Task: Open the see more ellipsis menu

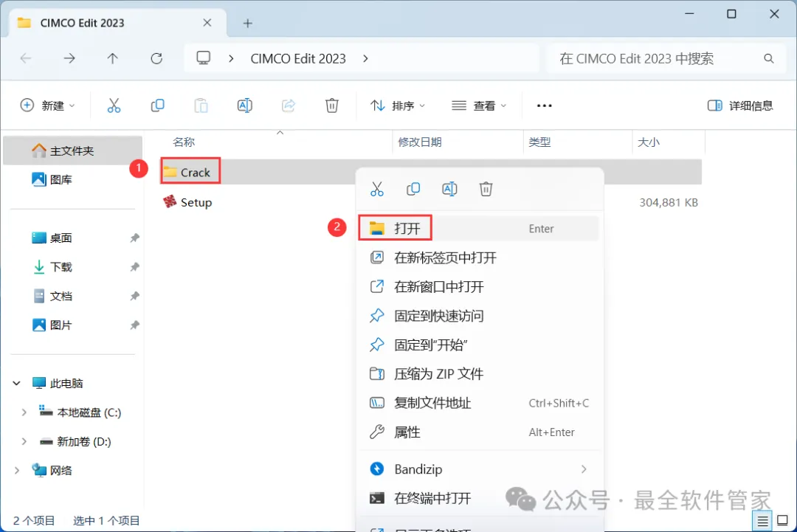Action: pyautogui.click(x=544, y=106)
